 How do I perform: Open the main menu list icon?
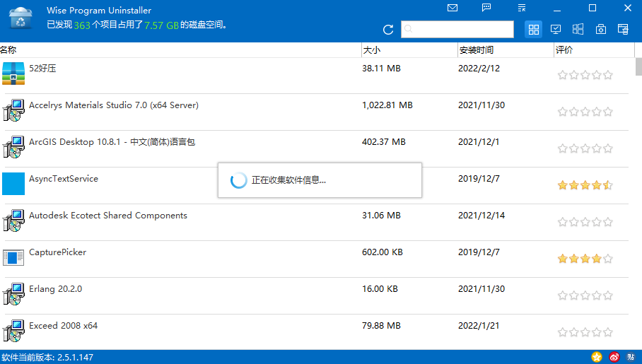tap(522, 8)
